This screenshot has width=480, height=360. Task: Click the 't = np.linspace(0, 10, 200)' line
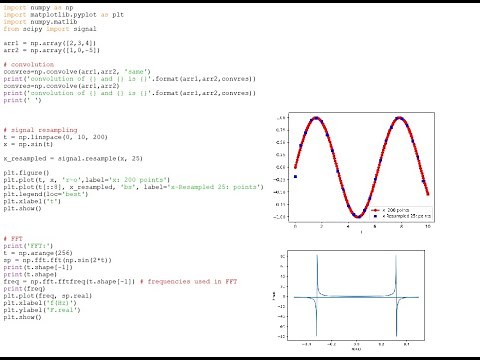[x=56, y=137]
